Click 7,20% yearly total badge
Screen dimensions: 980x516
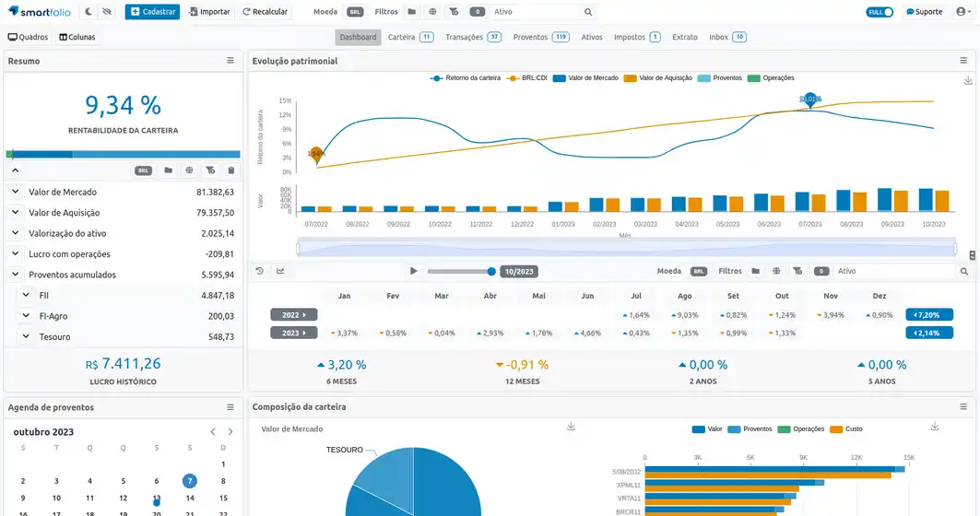[929, 315]
